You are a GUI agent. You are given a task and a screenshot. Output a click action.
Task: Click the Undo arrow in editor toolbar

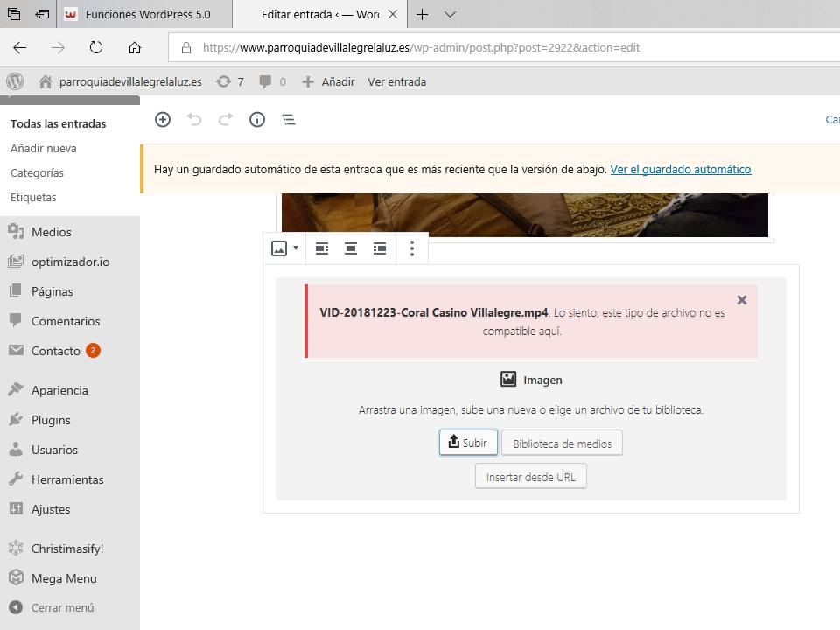coord(194,120)
